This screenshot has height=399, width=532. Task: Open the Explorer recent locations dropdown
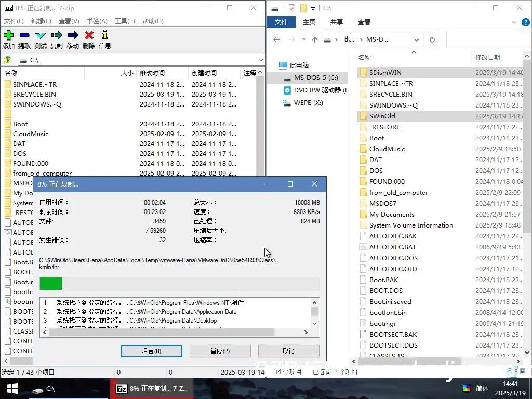tap(304, 39)
